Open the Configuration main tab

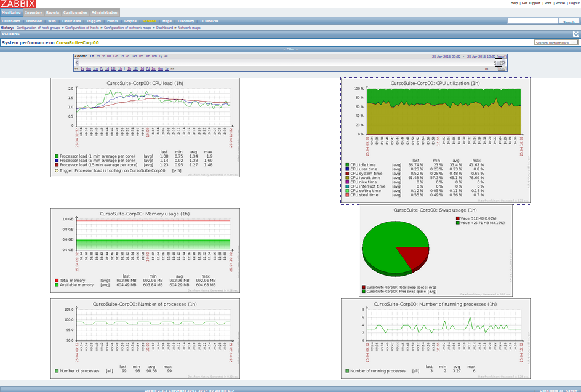[x=75, y=12]
